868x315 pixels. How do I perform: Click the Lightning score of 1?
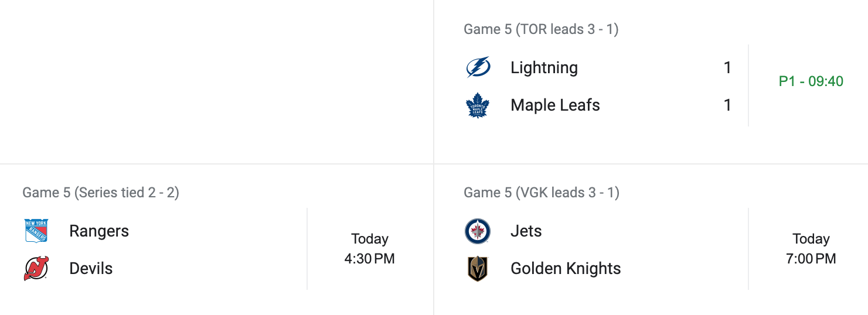tap(727, 68)
